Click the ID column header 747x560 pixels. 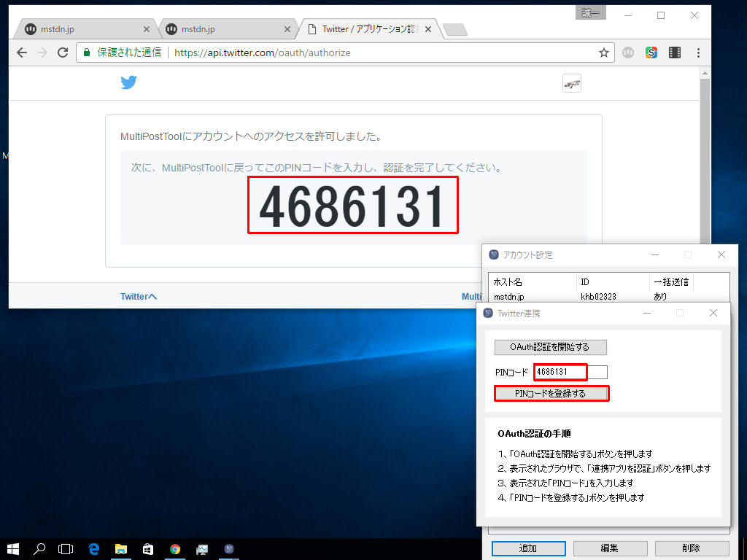tap(613, 282)
